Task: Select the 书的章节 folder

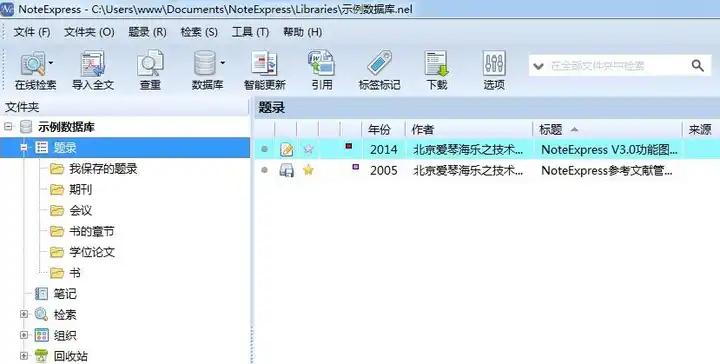Action: click(x=91, y=231)
